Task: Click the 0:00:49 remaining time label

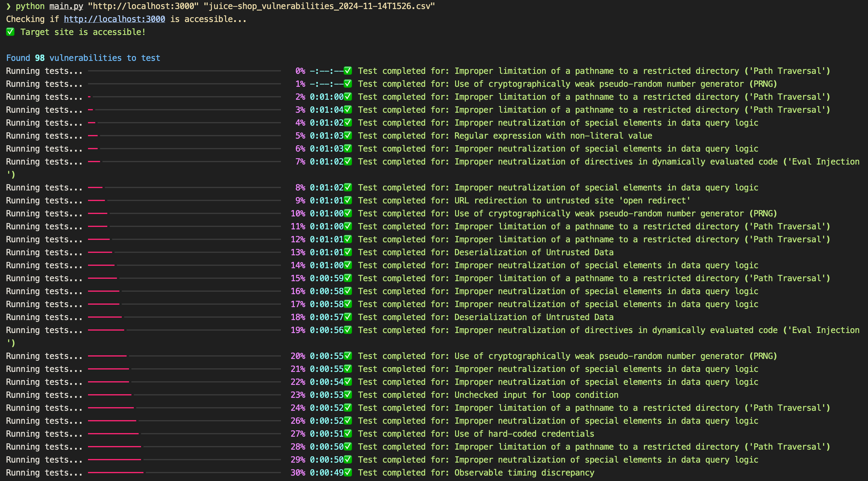Action: pos(326,473)
